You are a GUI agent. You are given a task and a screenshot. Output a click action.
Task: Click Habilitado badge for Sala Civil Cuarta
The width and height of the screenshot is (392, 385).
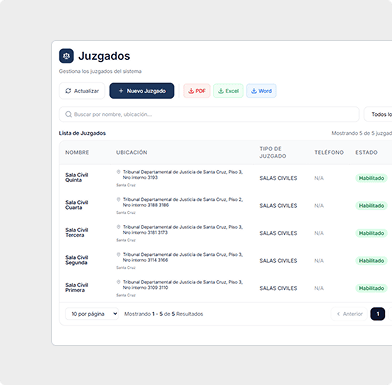click(x=371, y=206)
